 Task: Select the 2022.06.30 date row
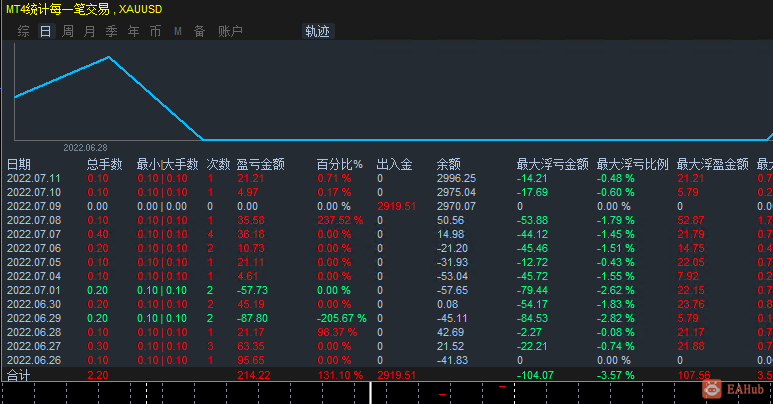[x=34, y=304]
